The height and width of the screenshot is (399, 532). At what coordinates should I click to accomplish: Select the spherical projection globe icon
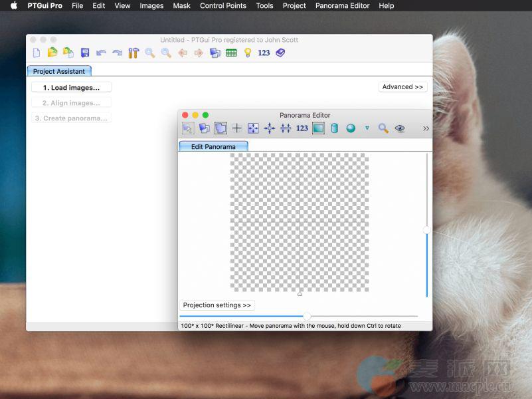click(x=351, y=128)
